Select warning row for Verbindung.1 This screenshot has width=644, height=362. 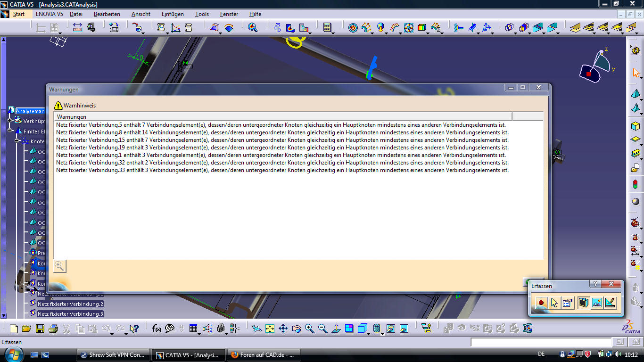281,155
